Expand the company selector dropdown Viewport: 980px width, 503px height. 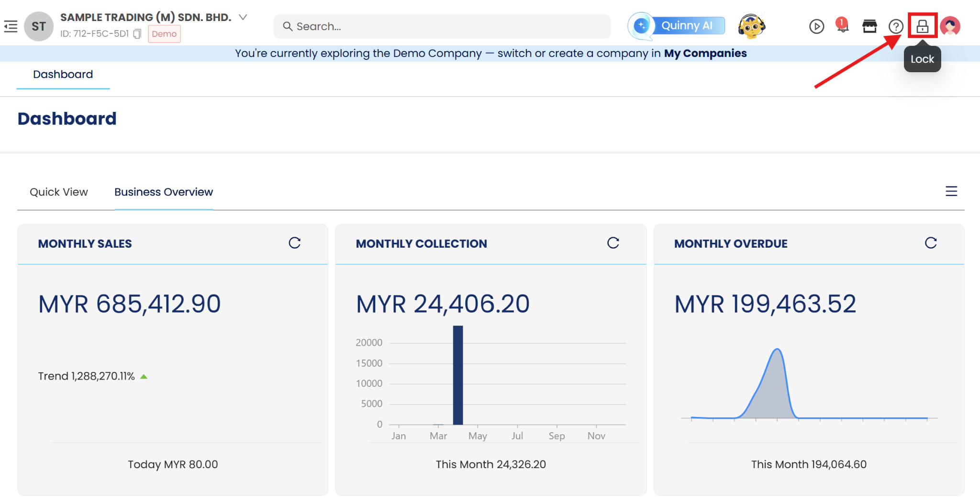click(243, 17)
